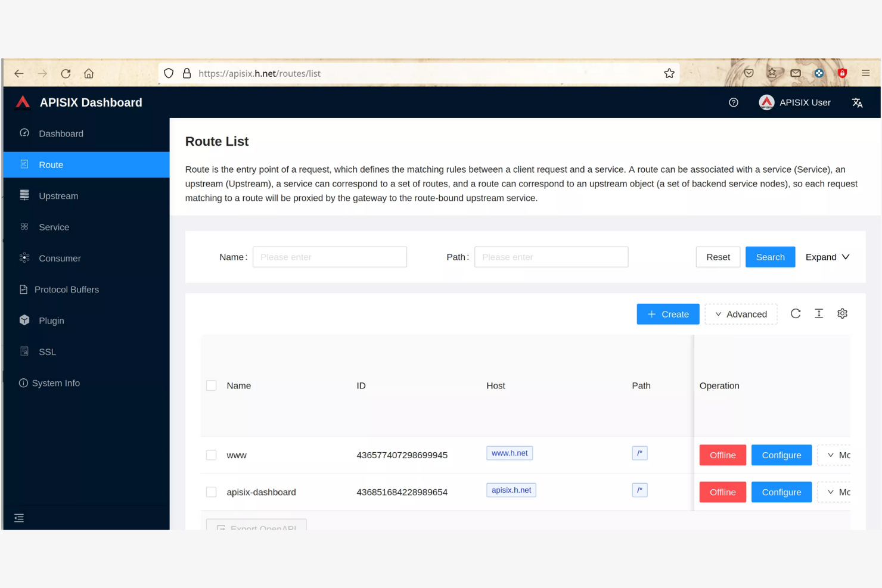Click the browser forward arrow
882x588 pixels.
42,73
